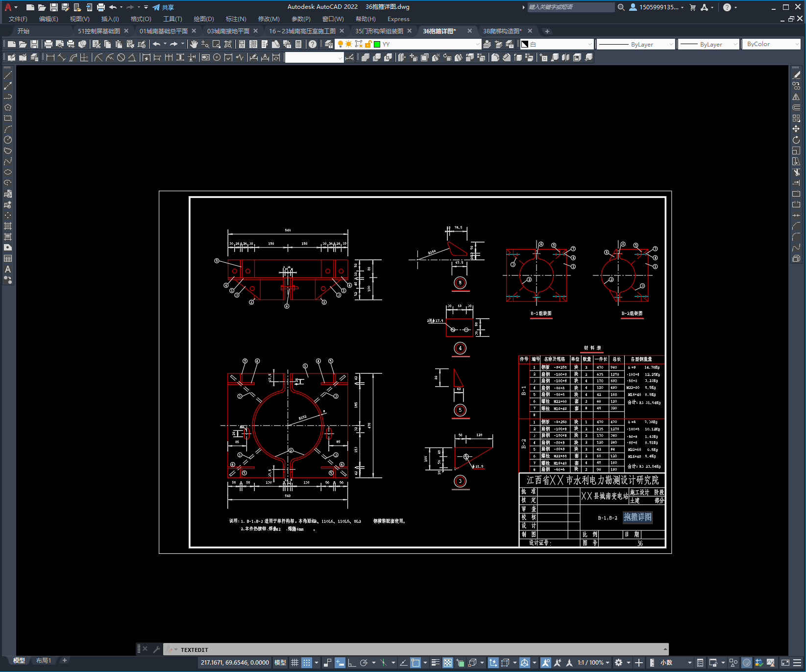Screen dimensions: 806x672
Task: Toggle snap mode in status bar
Action: coord(307,663)
